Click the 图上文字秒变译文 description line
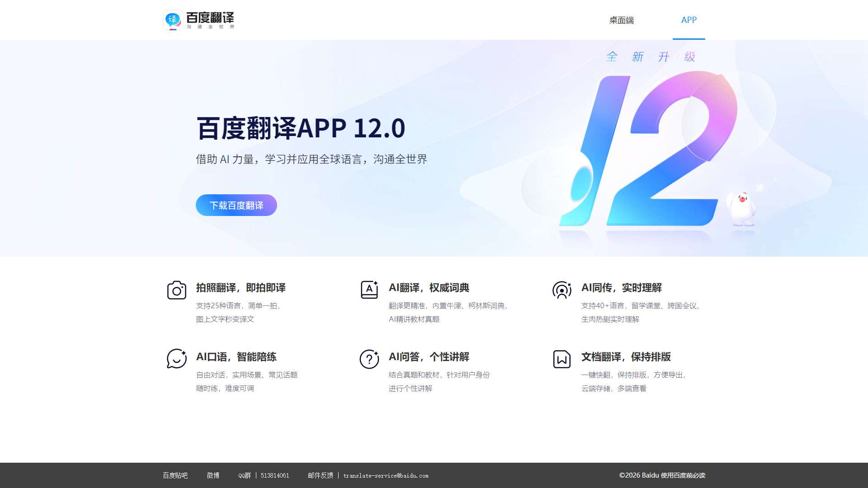The image size is (868, 488). coord(225,319)
